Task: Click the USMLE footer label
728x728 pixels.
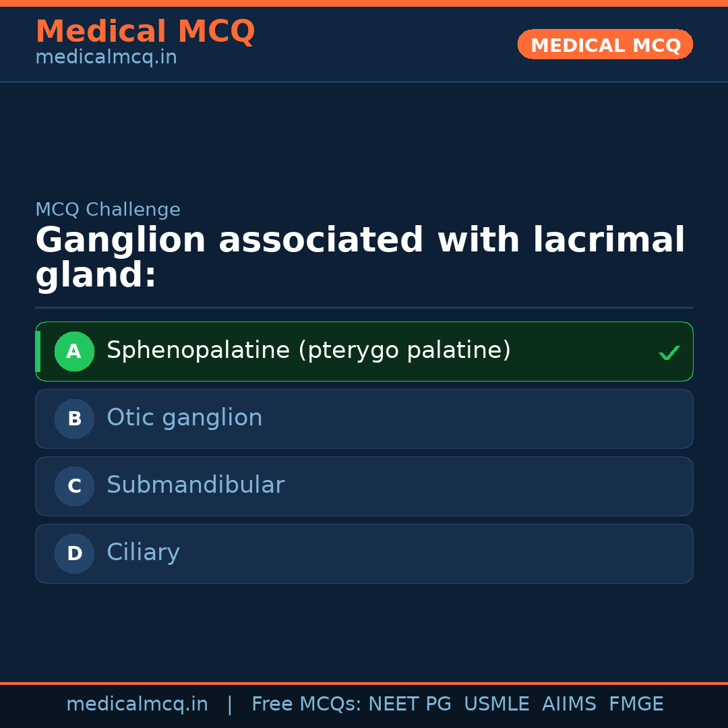Action: click(496, 704)
